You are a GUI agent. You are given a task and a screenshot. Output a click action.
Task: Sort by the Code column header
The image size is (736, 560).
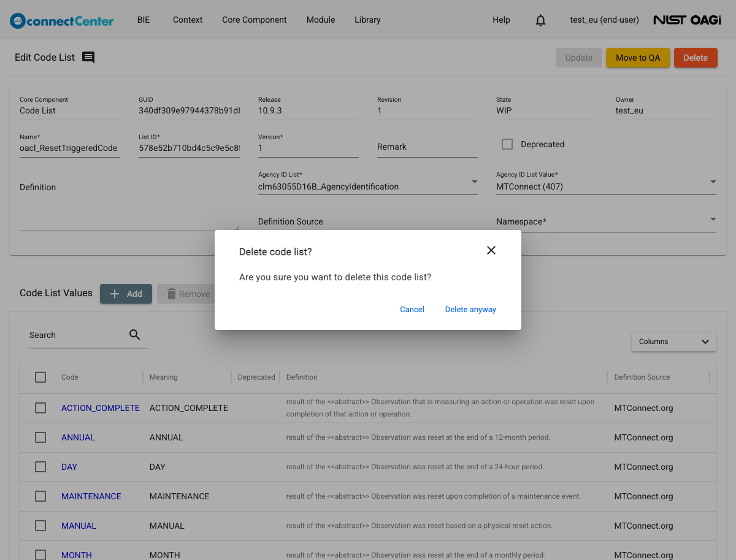pyautogui.click(x=70, y=377)
